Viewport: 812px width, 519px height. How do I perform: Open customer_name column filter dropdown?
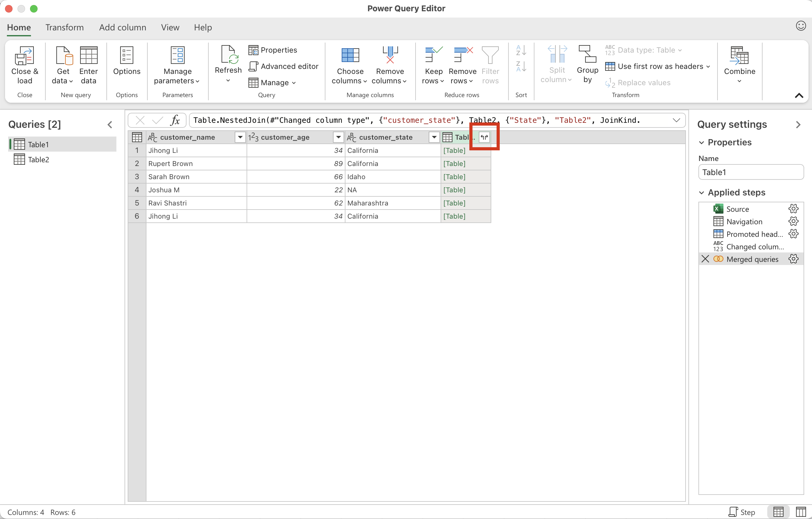coord(240,137)
